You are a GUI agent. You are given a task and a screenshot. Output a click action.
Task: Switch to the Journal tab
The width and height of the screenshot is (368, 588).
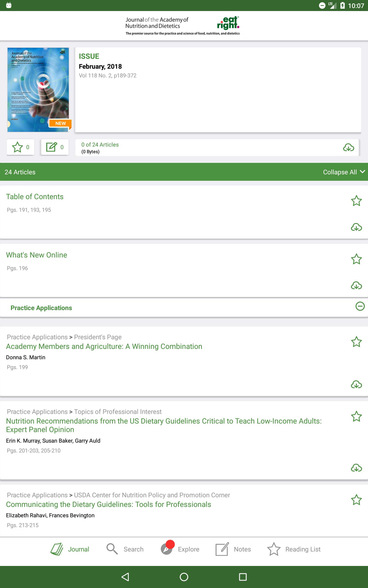[x=70, y=549]
